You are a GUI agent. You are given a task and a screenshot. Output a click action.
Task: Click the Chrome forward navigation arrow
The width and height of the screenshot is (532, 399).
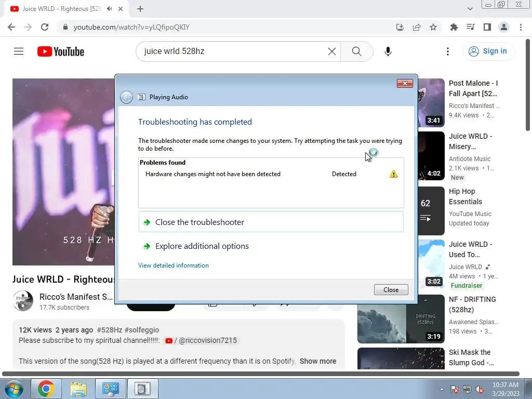click(x=28, y=27)
